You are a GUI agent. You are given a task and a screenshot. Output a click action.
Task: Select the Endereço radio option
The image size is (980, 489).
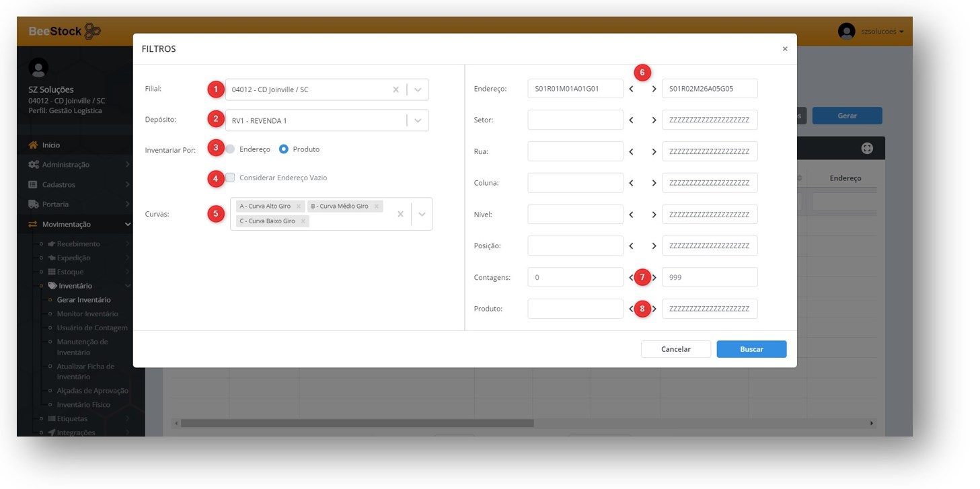pos(231,149)
